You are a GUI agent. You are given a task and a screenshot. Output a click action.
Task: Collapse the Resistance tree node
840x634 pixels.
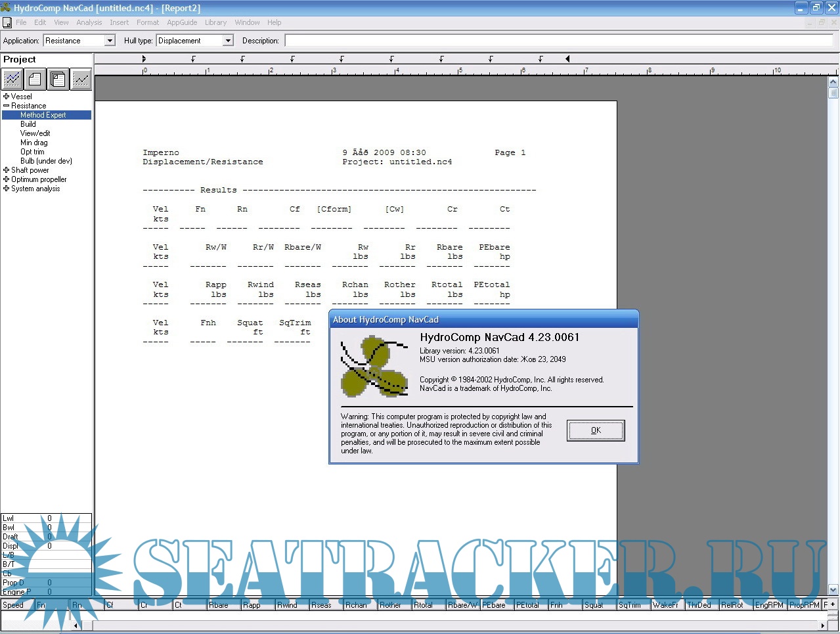6,106
